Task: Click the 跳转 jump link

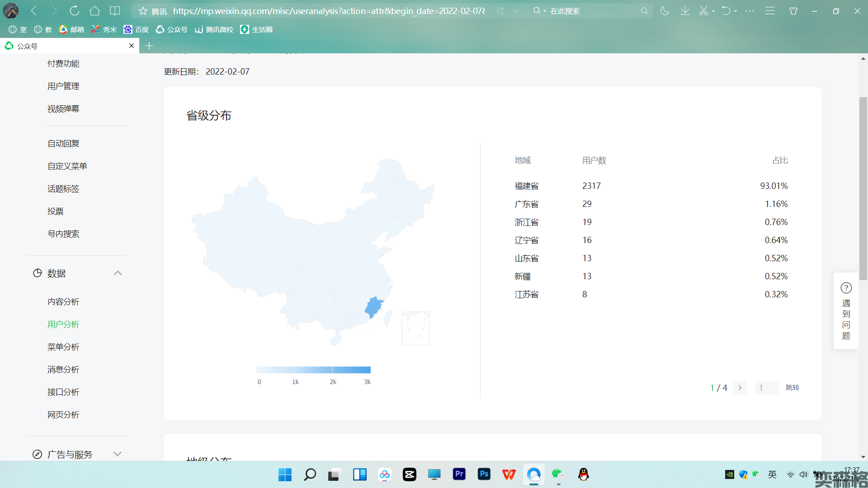Action: 792,388
